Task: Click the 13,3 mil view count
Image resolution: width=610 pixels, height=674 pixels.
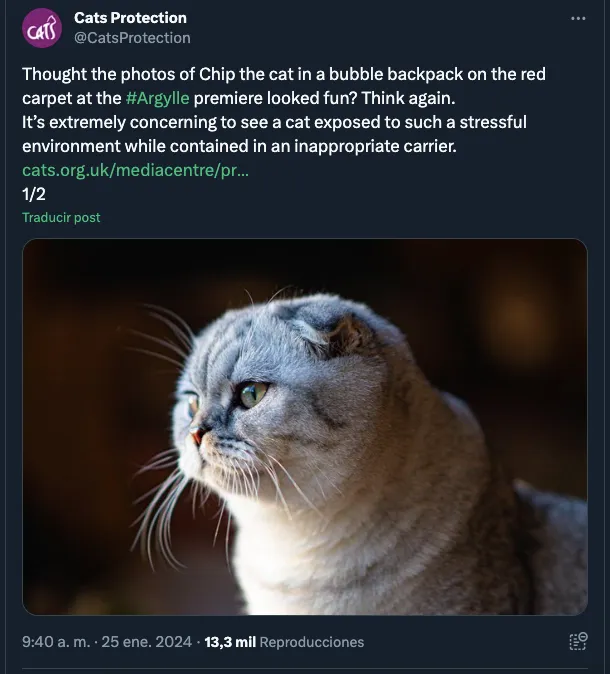Action: coord(229,642)
